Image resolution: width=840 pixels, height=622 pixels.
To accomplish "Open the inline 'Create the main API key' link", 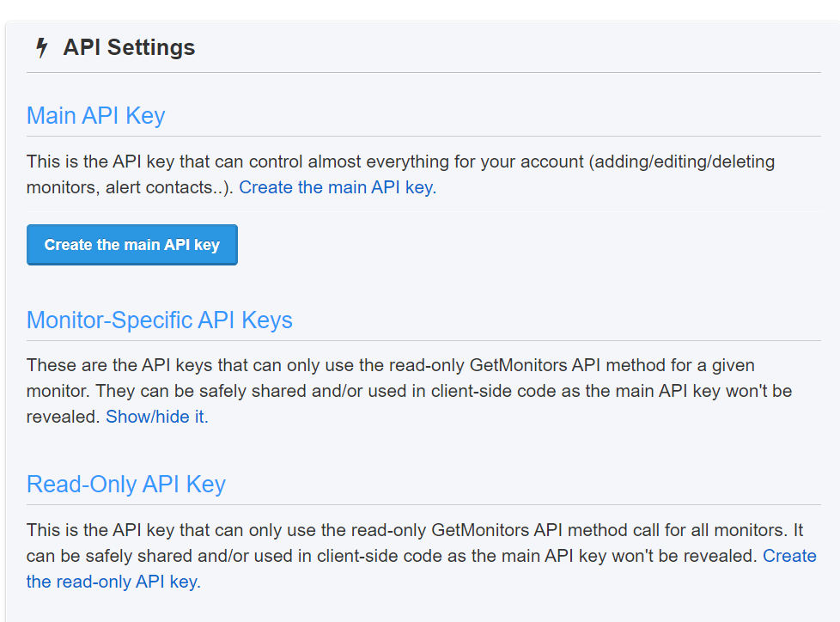I will (337, 187).
